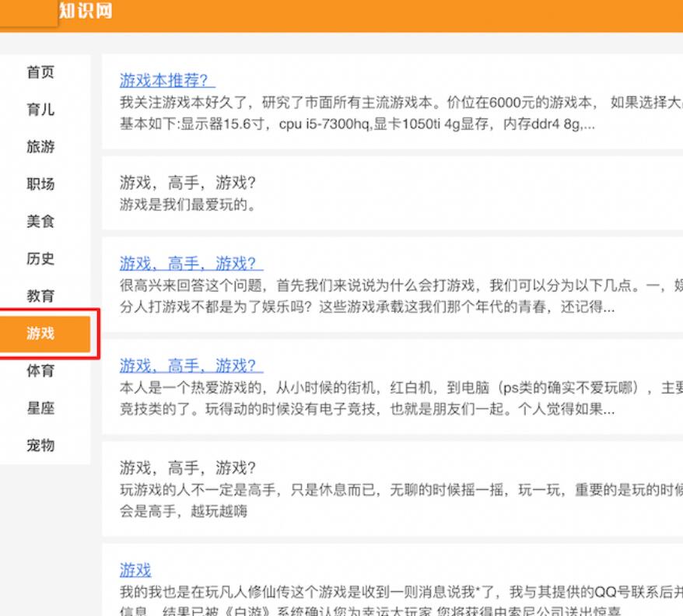The image size is (683, 616).
Task: Go to the 首页 home section
Action: tap(41, 72)
